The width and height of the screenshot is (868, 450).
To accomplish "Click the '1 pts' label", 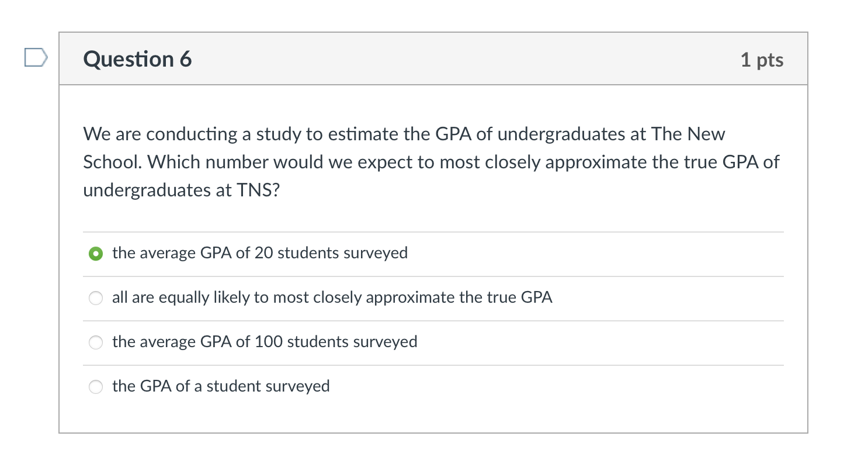I will click(761, 59).
